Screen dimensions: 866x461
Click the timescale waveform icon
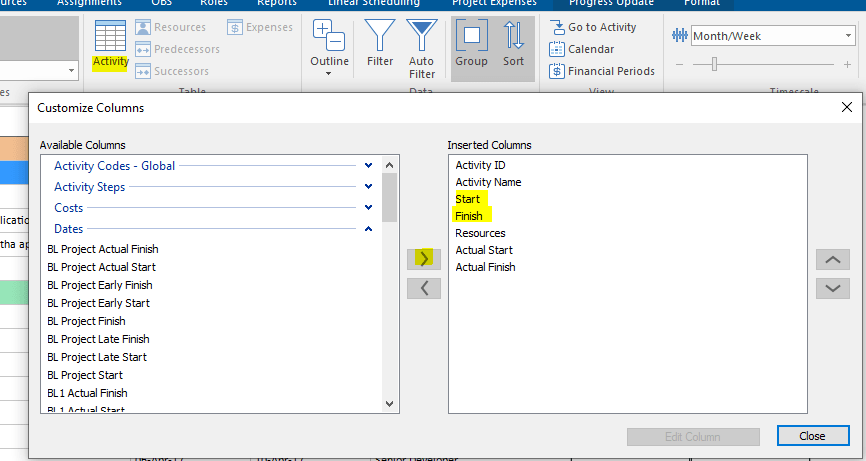tap(679, 36)
